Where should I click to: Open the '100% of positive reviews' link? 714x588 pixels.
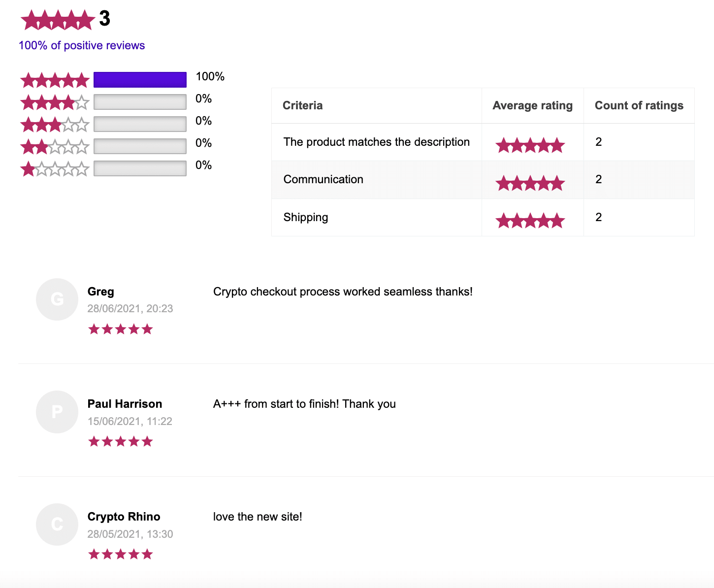82,45
